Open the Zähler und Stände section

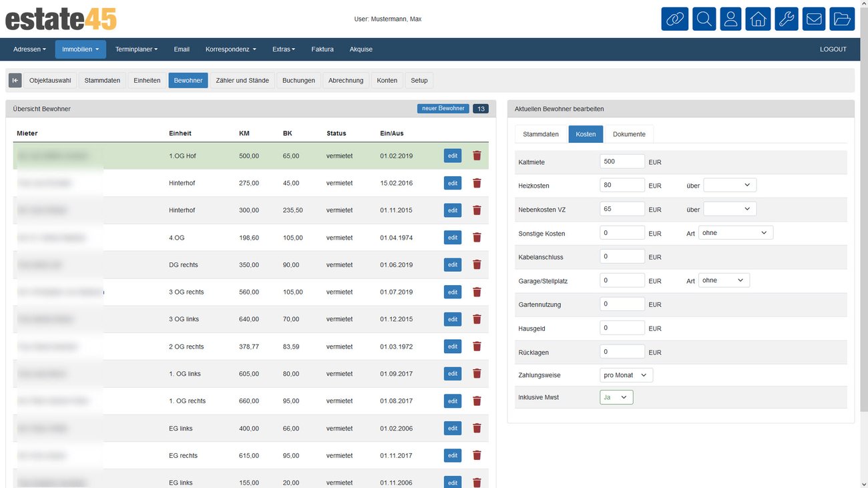pos(242,80)
